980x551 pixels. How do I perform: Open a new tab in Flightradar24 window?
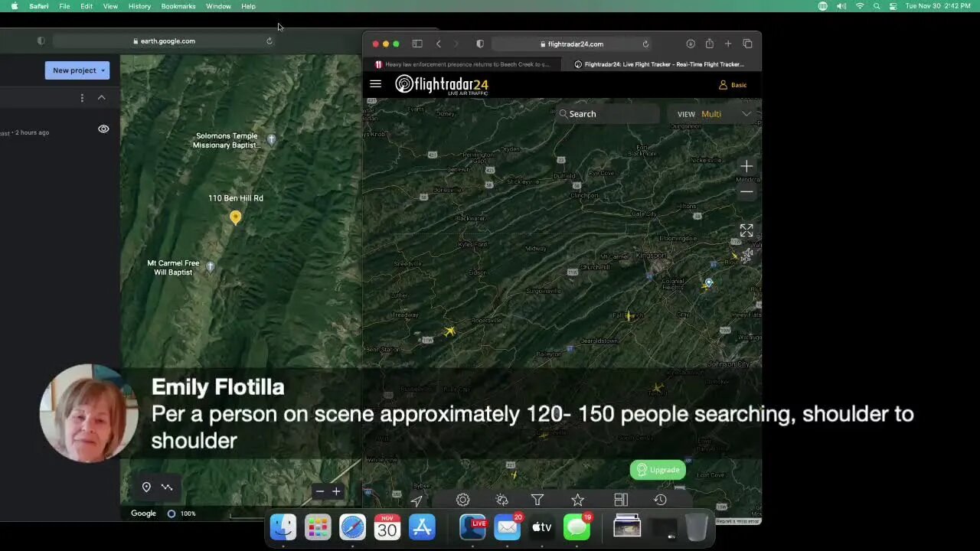point(728,44)
